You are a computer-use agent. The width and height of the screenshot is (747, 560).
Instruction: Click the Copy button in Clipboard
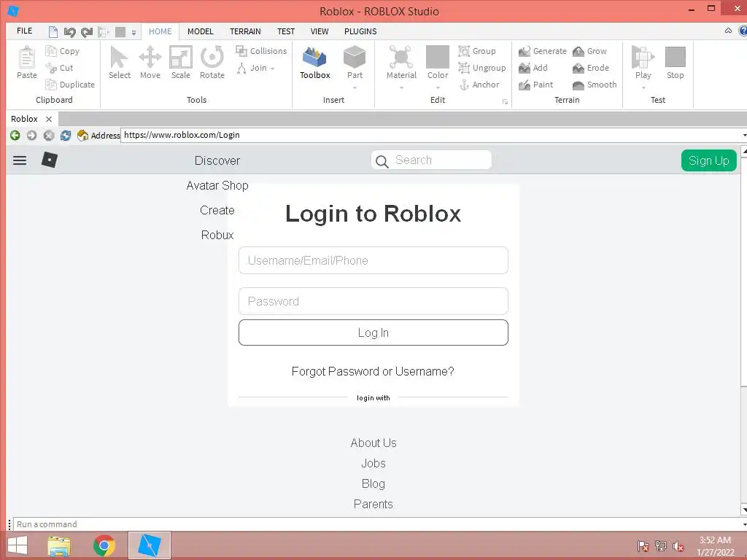[63, 51]
